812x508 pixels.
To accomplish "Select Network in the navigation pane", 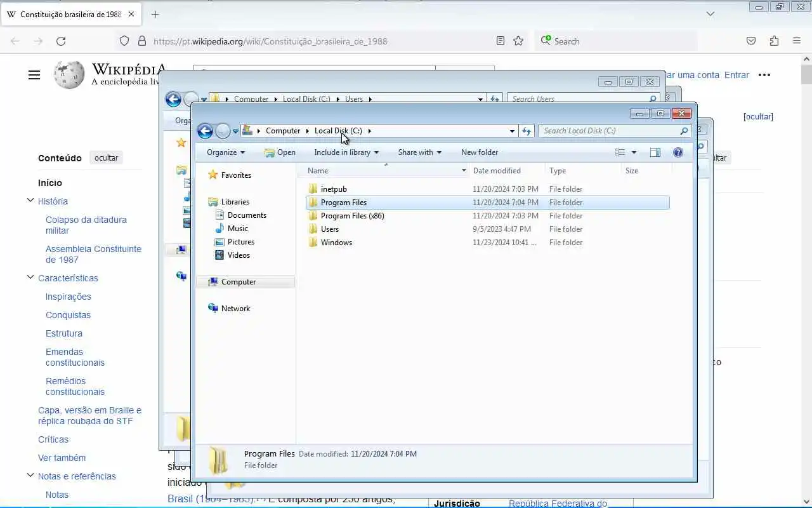I will (x=235, y=309).
